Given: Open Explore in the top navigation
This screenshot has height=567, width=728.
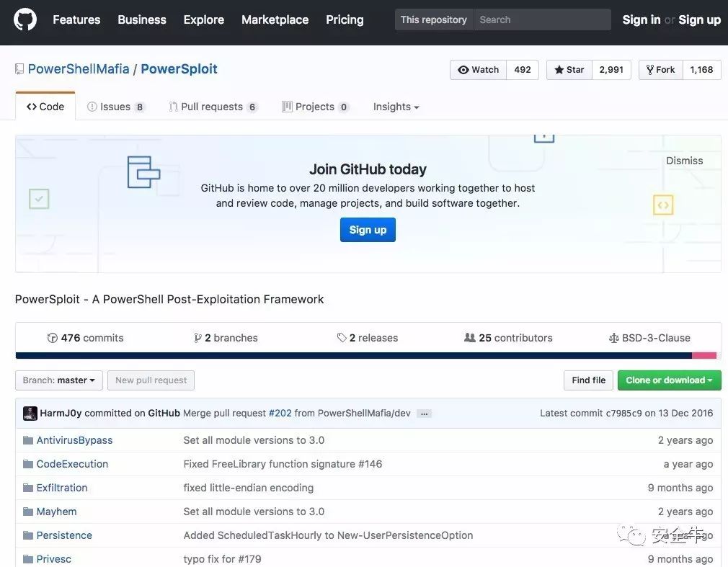Looking at the screenshot, I should tap(204, 19).
